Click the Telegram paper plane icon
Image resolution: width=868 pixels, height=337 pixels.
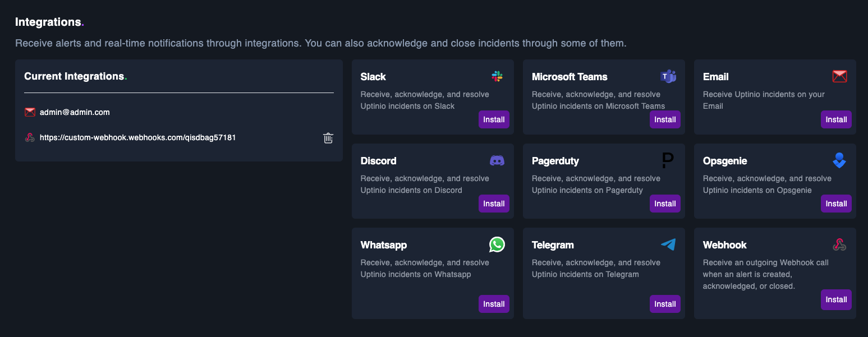coord(668,244)
